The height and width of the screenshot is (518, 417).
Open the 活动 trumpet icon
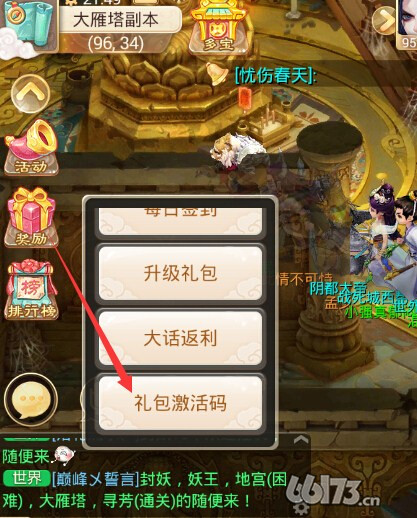tap(31, 148)
